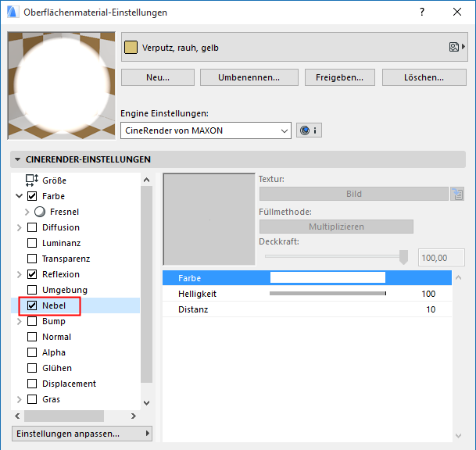Click the Helligkeit slider bar
The height and width of the screenshot is (450, 476).
pyautogui.click(x=327, y=294)
